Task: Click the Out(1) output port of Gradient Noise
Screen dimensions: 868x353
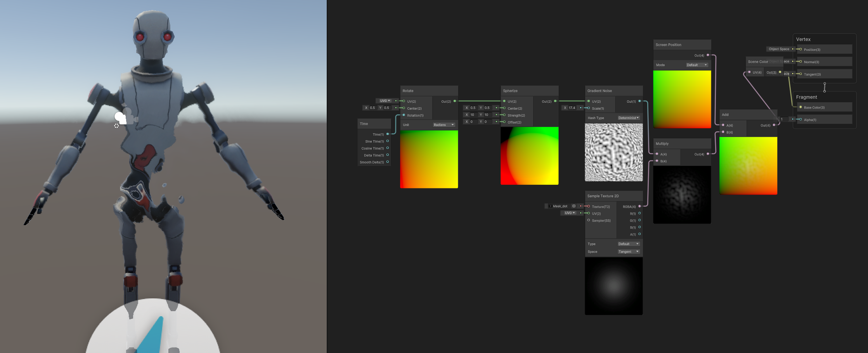Action: point(639,101)
